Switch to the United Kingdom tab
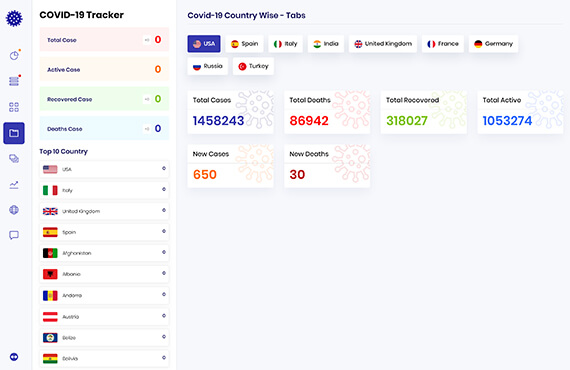Viewport: 570px width, 370px height. 383,44
